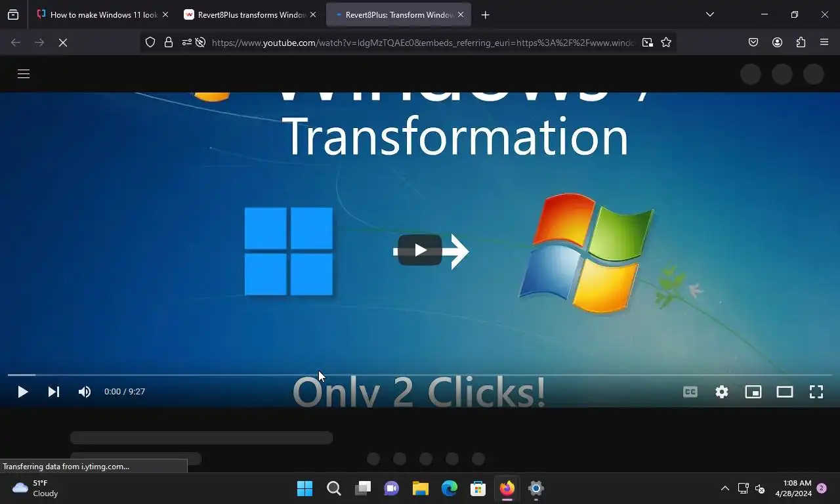Seek along the video progress bar
Screen dimensions: 840x504
[420, 375]
